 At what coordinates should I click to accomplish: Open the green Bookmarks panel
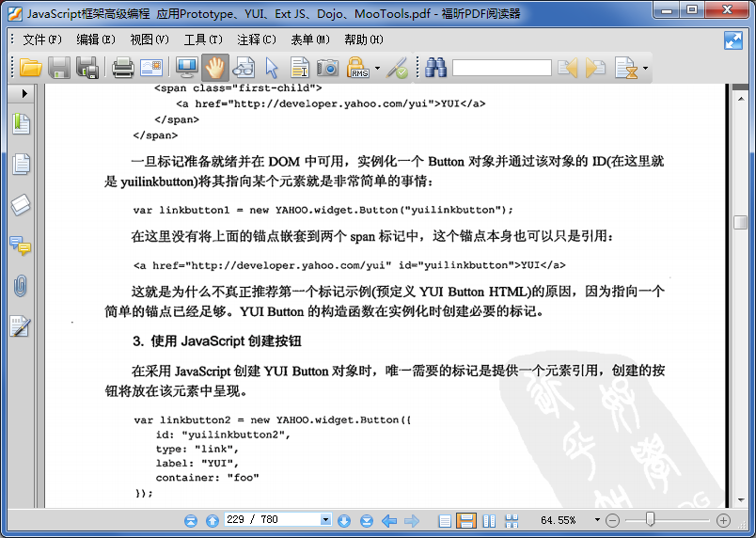point(22,124)
